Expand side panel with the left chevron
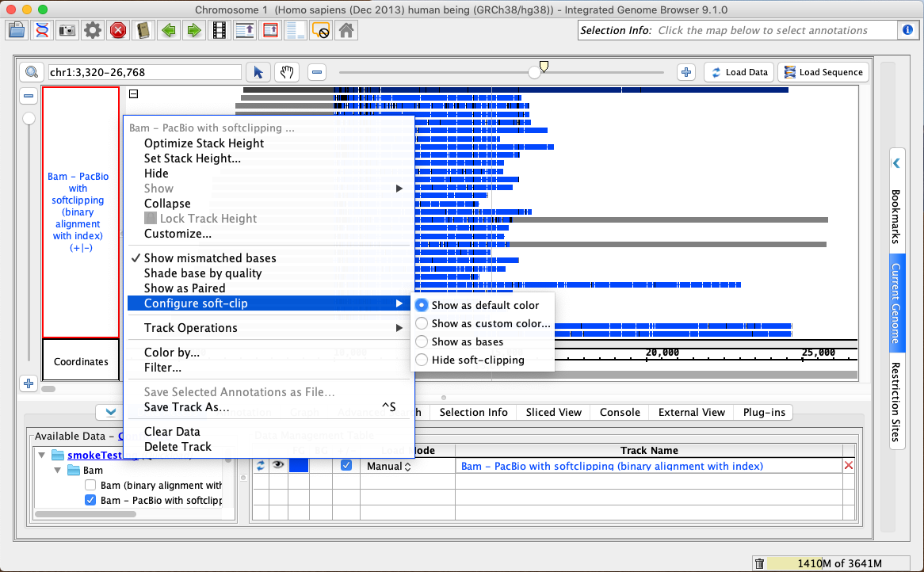The width and height of the screenshot is (924, 572). pyautogui.click(x=896, y=163)
